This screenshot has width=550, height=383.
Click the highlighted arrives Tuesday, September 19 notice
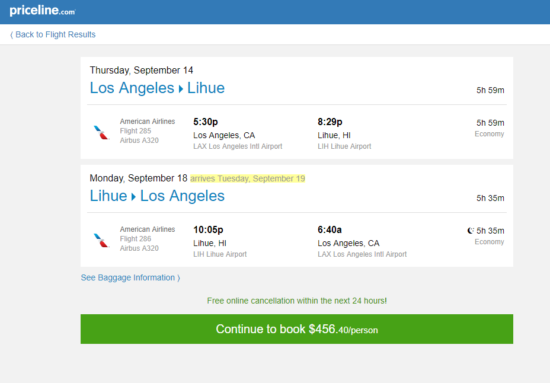pos(248,179)
